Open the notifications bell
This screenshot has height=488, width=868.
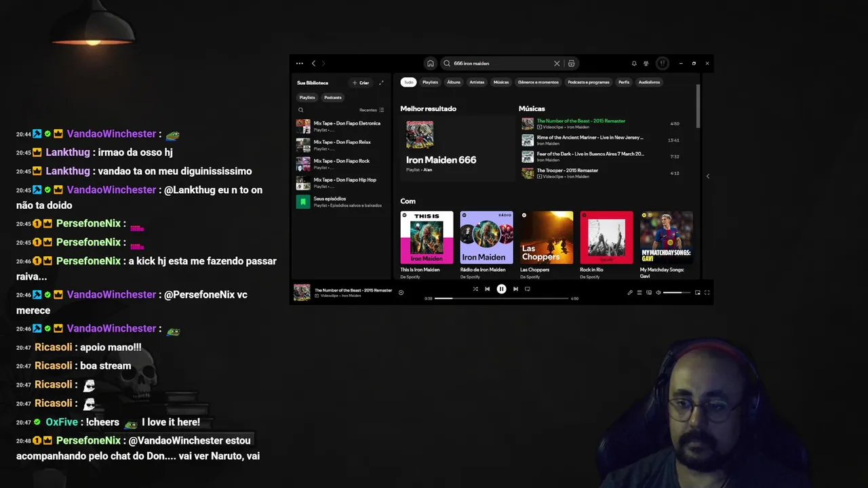coord(634,63)
